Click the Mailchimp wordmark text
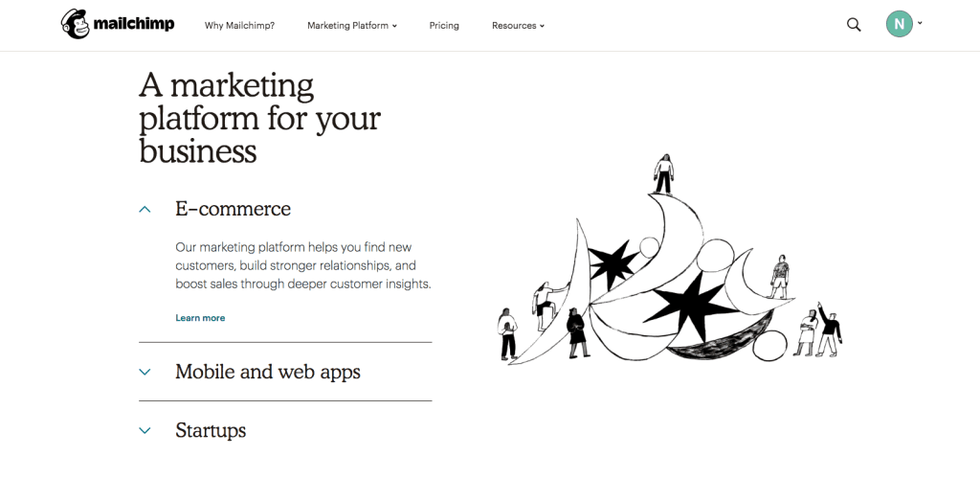The image size is (980, 478). [x=133, y=25]
